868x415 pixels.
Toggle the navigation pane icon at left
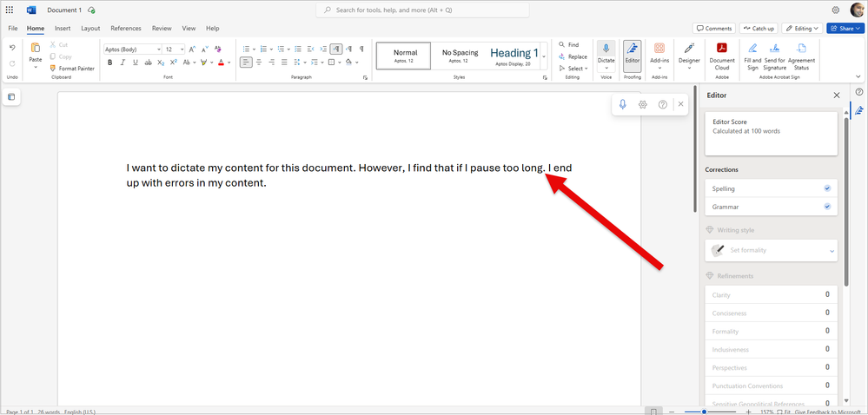point(11,97)
